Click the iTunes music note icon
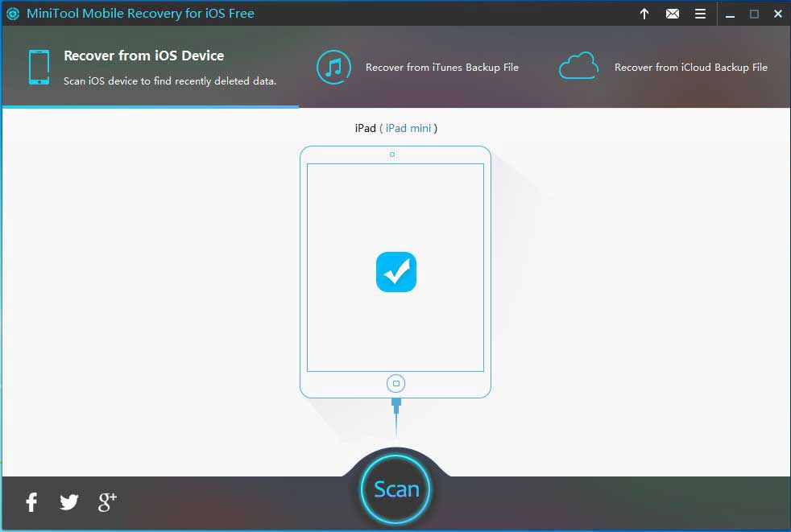The width and height of the screenshot is (791, 532). [x=333, y=67]
